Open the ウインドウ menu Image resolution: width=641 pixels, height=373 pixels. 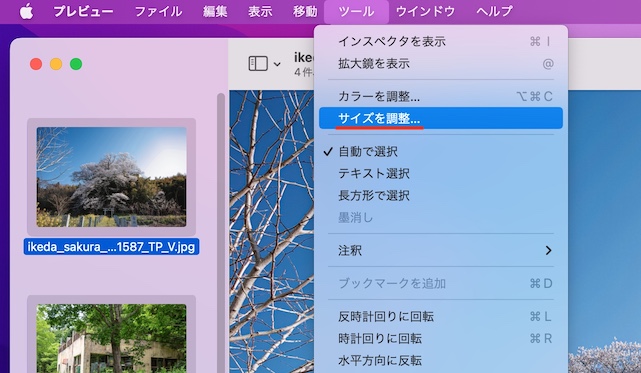pyautogui.click(x=425, y=11)
